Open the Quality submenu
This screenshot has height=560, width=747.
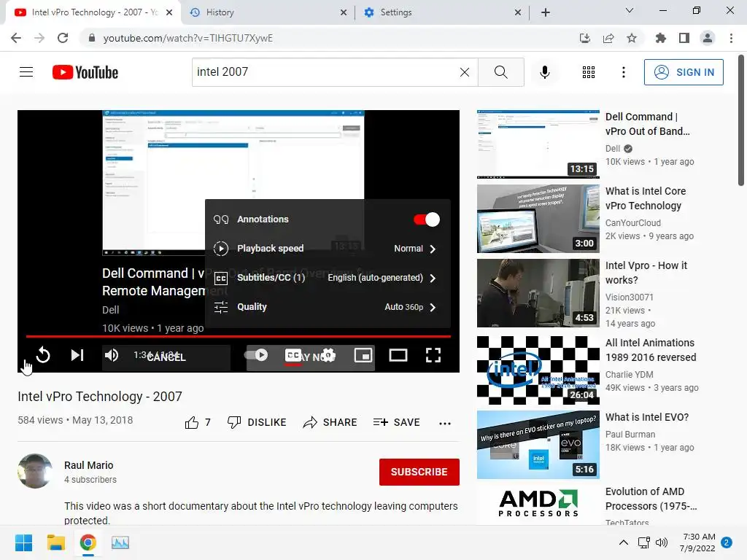click(x=328, y=307)
